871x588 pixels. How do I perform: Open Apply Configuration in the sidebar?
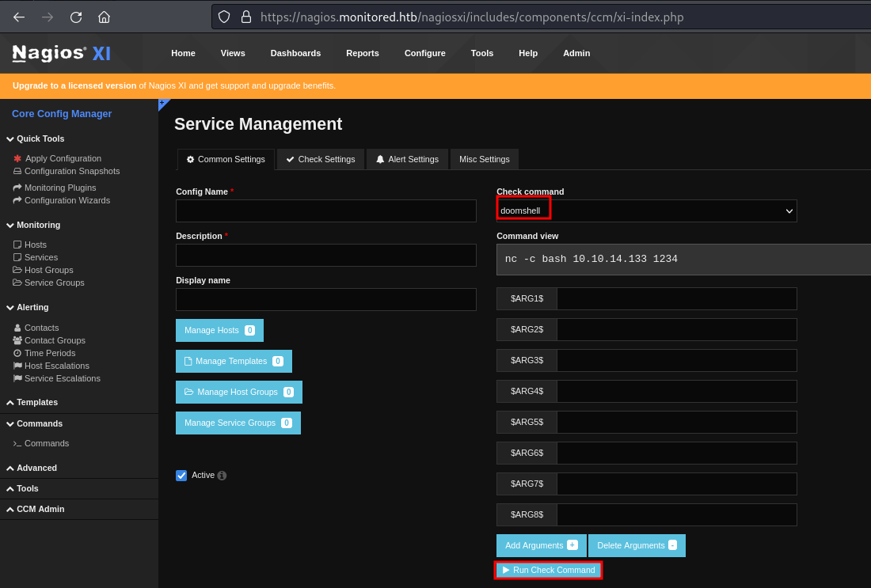pyautogui.click(x=63, y=158)
